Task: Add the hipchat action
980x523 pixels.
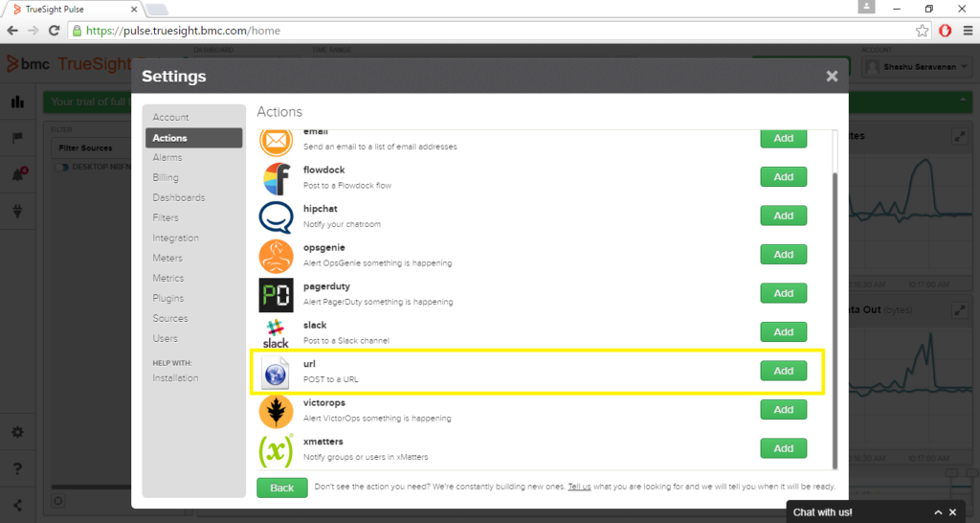Action: tap(783, 216)
